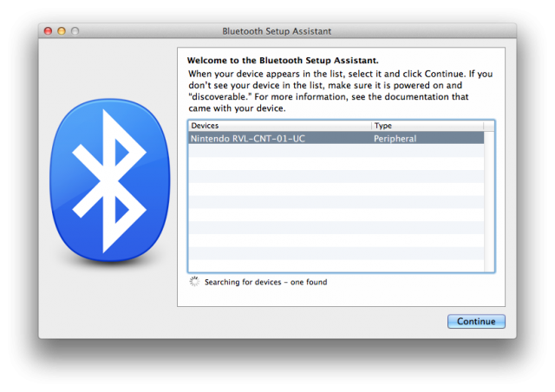Minimize the Bluetooth Setup Assistant window
The height and width of the screenshot is (392, 555).
[x=62, y=31]
